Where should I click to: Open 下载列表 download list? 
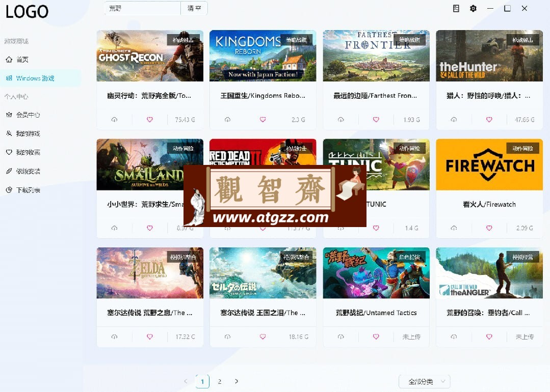40,190
